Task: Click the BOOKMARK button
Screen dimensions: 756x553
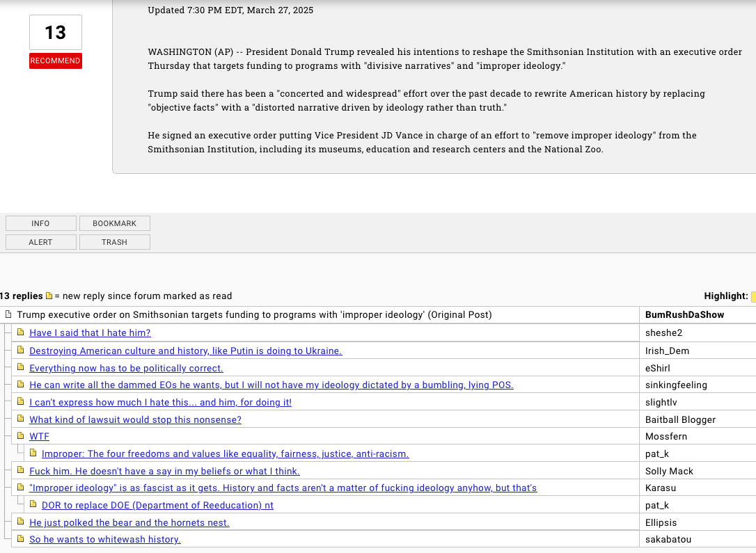Action: click(115, 223)
